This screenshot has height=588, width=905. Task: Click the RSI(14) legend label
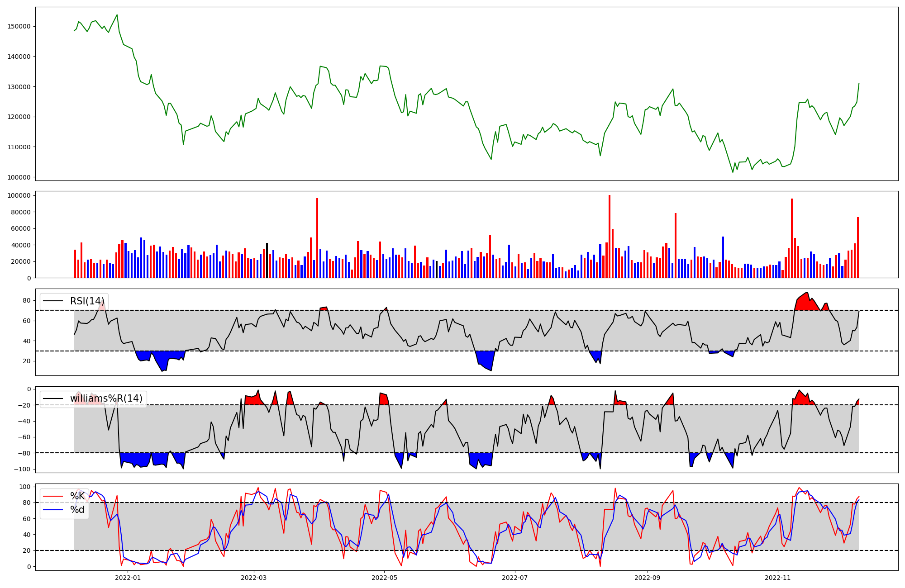[x=87, y=301]
